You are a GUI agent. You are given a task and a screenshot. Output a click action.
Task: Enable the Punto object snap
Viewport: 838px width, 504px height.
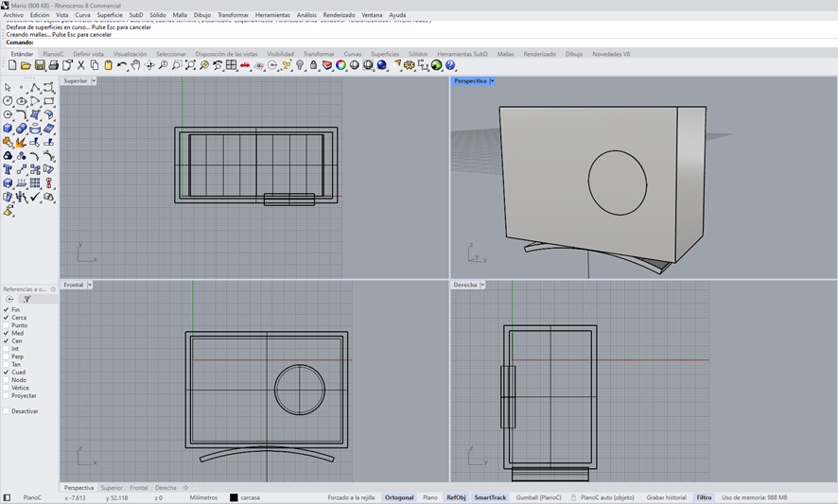(x=6, y=325)
